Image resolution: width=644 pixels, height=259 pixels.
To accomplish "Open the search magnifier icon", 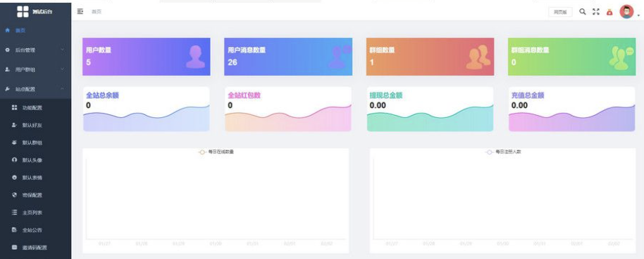I will click(583, 11).
